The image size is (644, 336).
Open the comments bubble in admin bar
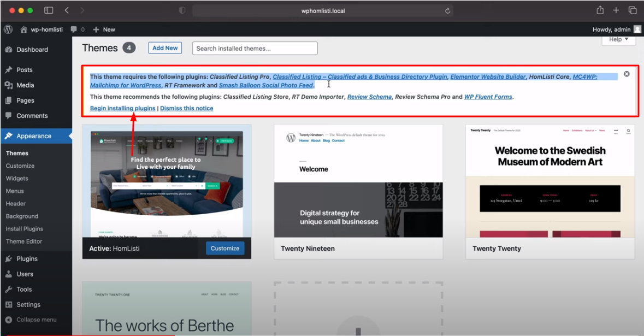(x=74, y=30)
